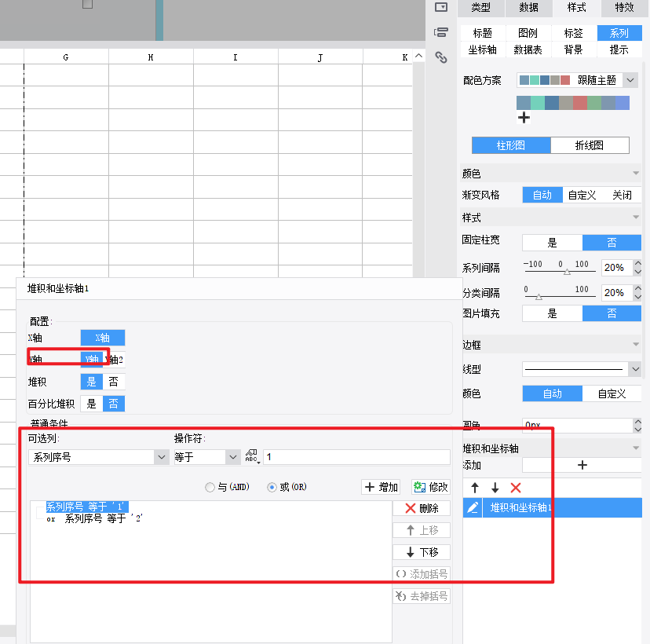Viewport: 650px width, 644px height.
Task: Increase 系列间隔 percentage with up stepper
Action: pos(637,263)
